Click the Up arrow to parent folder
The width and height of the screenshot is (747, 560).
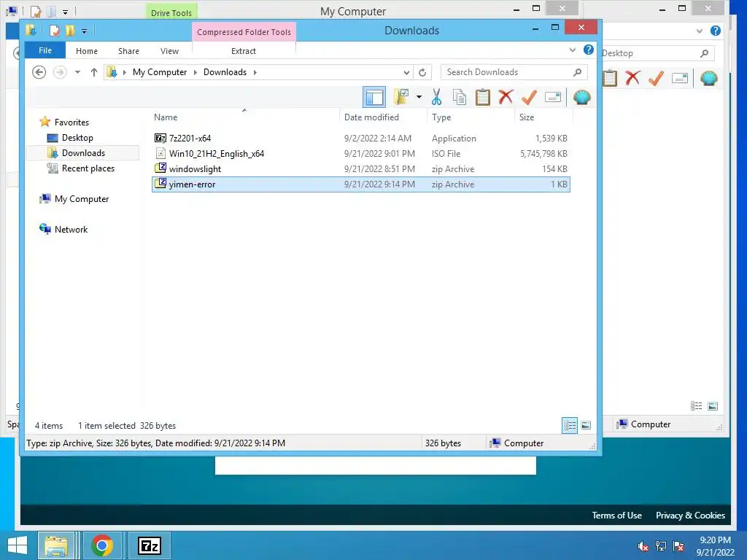pos(94,72)
